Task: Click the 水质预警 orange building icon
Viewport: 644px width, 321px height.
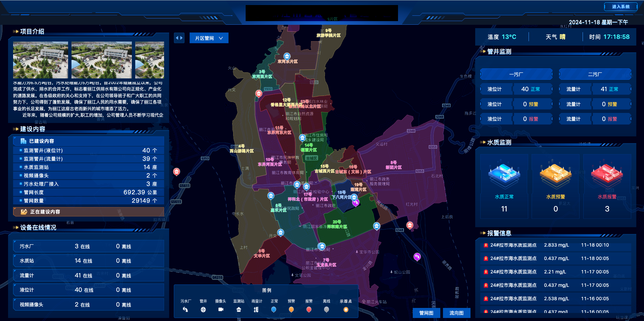Action: tap(555, 174)
